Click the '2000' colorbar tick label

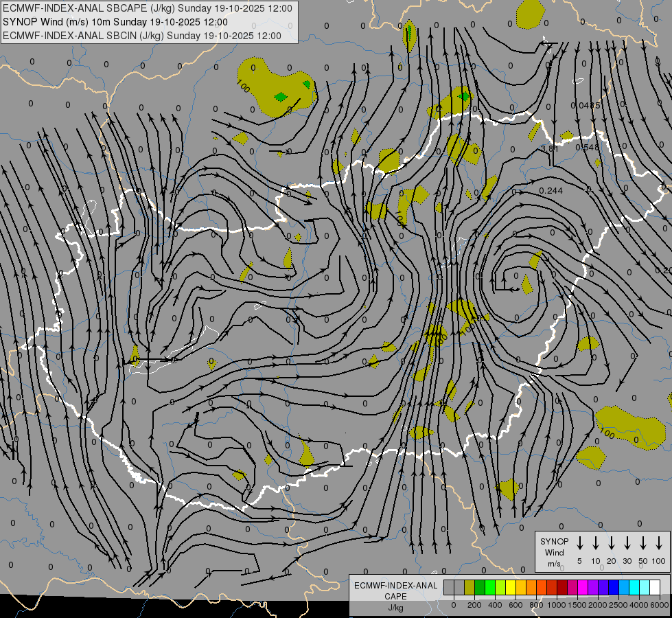pyautogui.click(x=598, y=605)
